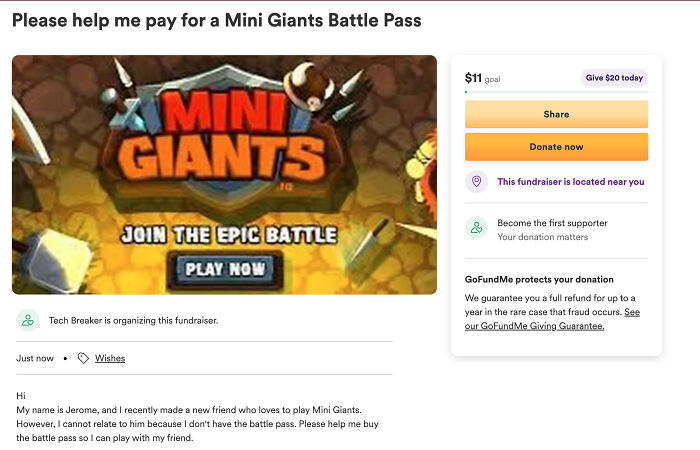The width and height of the screenshot is (700, 450).
Task: Click the Mini Giants campaign image
Action: click(224, 175)
